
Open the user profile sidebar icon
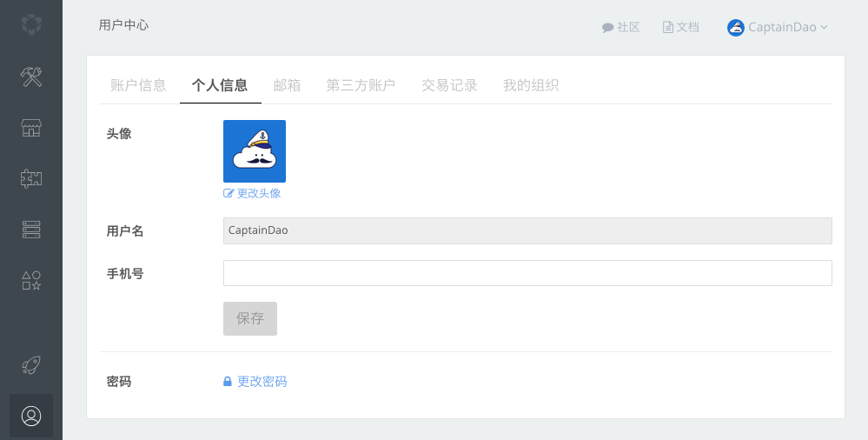point(31,417)
